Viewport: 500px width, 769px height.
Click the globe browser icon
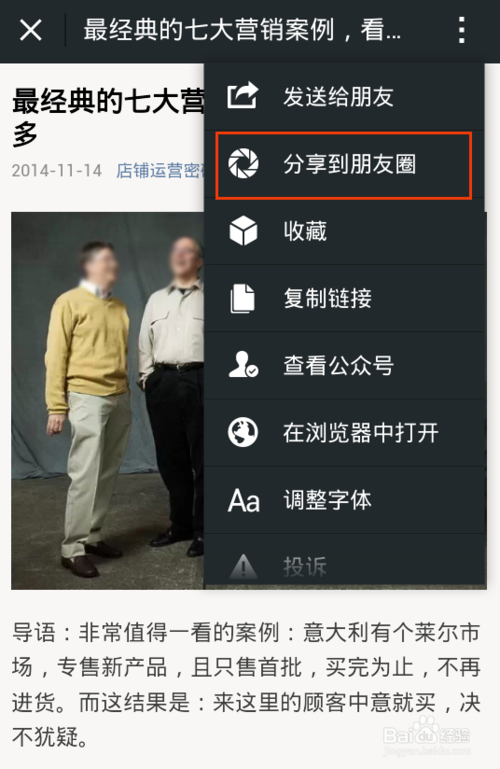pyautogui.click(x=243, y=432)
